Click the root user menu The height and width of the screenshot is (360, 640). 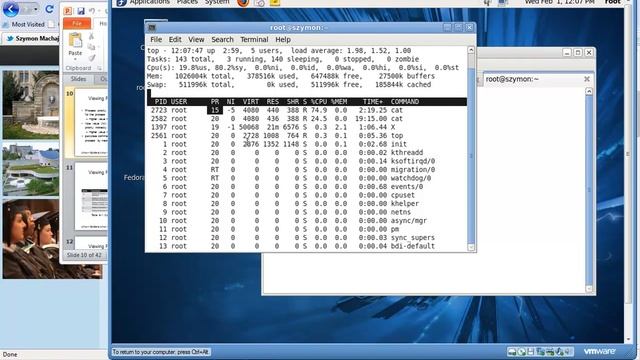(612, 2)
